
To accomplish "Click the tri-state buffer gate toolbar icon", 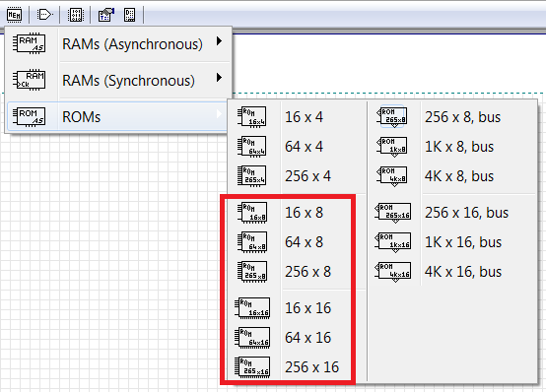I will click(44, 15).
